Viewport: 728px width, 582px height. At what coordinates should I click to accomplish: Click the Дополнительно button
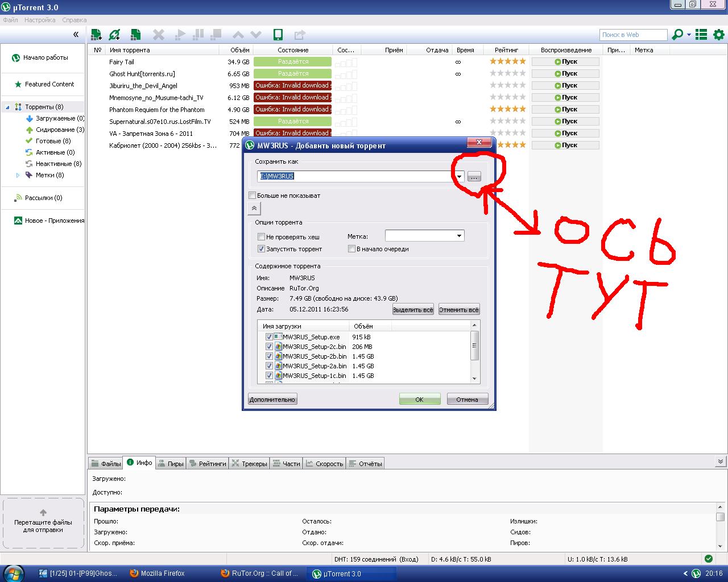click(272, 400)
